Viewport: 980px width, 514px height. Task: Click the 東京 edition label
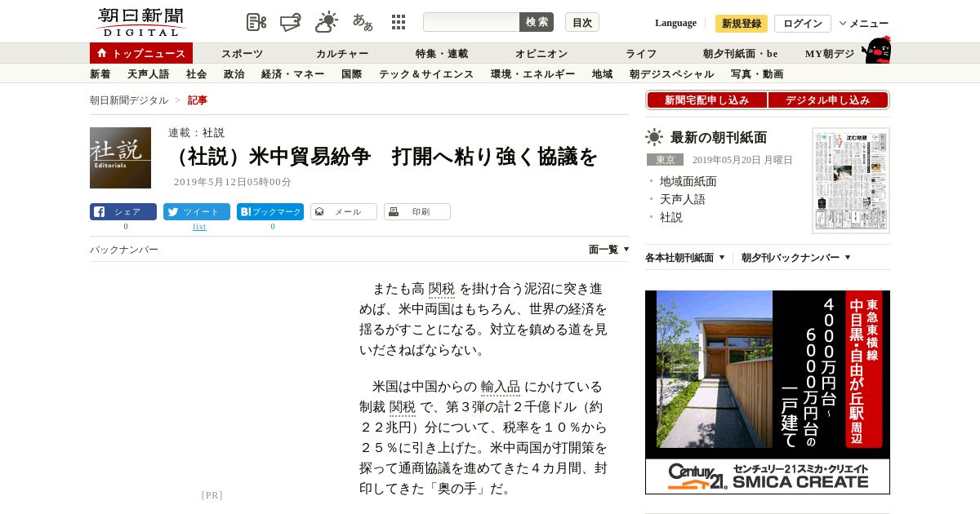(665, 160)
